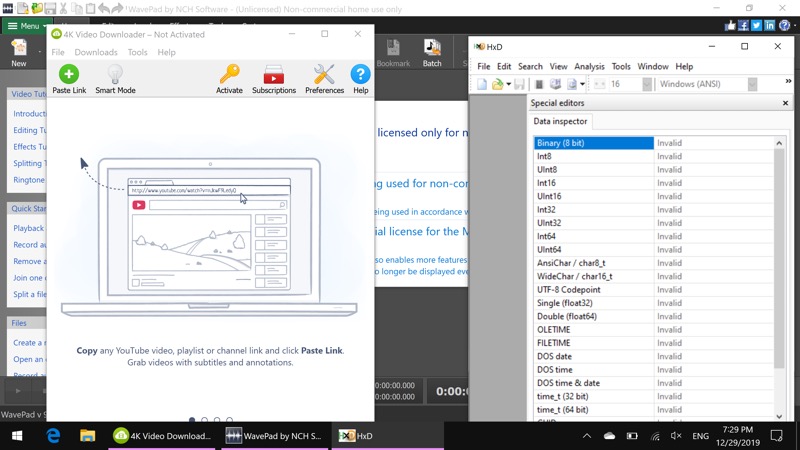Screen dimensions: 800x450
Task: Expand Open file dropdown arrow in HxD
Action: tap(509, 85)
